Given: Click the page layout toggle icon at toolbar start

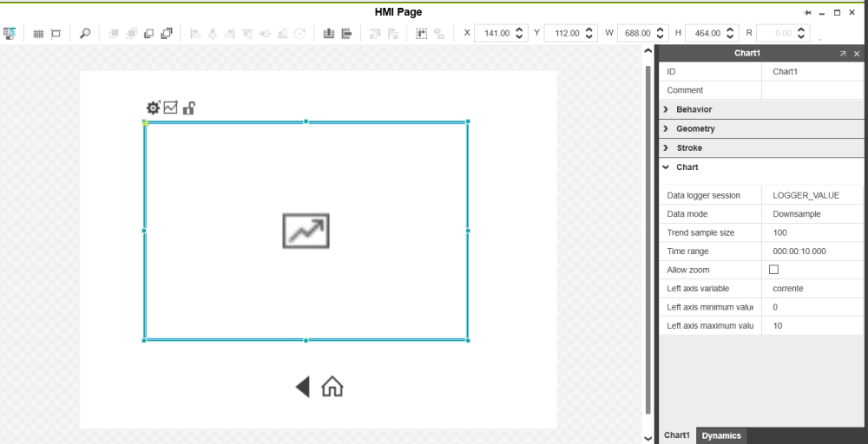Looking at the screenshot, I should click(10, 34).
